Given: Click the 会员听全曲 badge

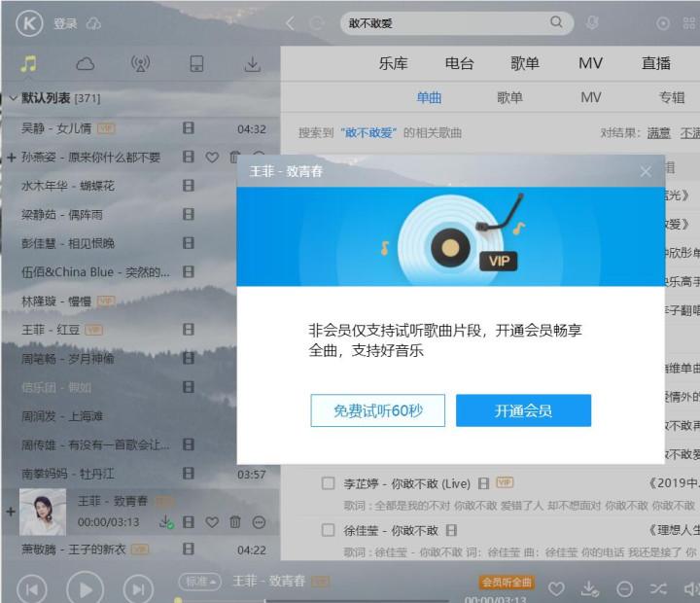Looking at the screenshot, I should [507, 583].
